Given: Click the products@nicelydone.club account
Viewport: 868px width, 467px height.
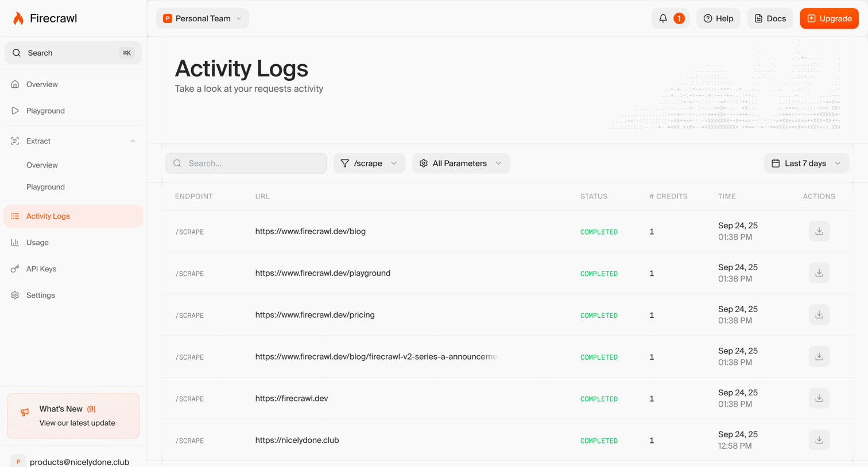Looking at the screenshot, I should (79, 462).
